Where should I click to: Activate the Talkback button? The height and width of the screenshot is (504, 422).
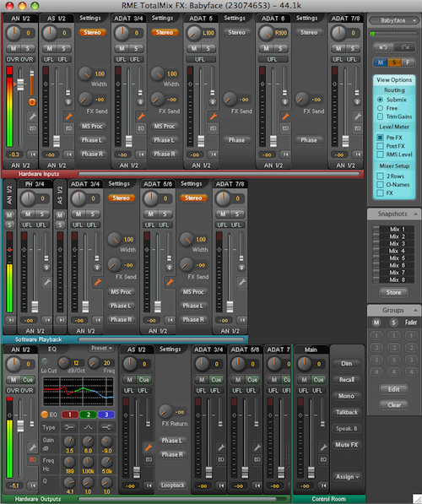coord(347,412)
